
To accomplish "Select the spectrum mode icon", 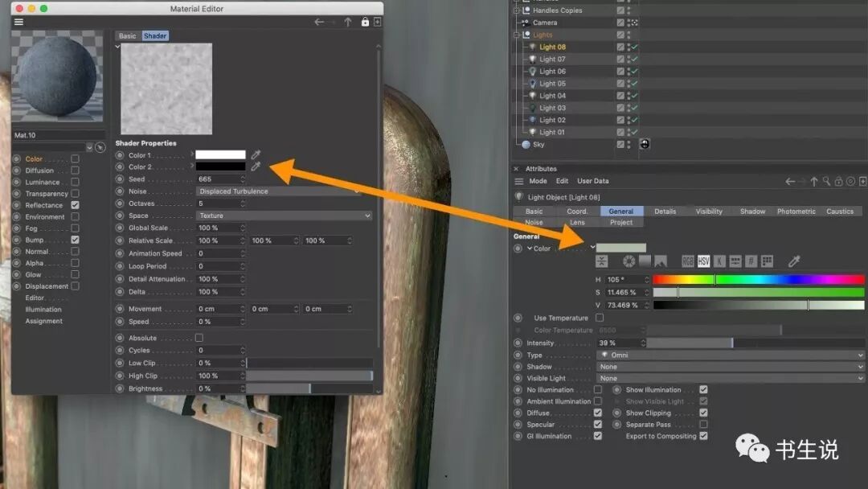I will [x=645, y=261].
